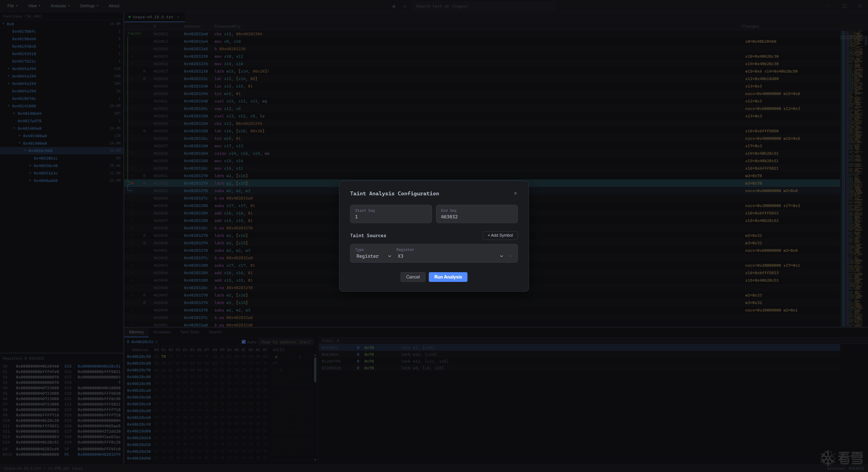Remove the X3 register taint source
The width and height of the screenshot is (868, 472).
[510, 256]
